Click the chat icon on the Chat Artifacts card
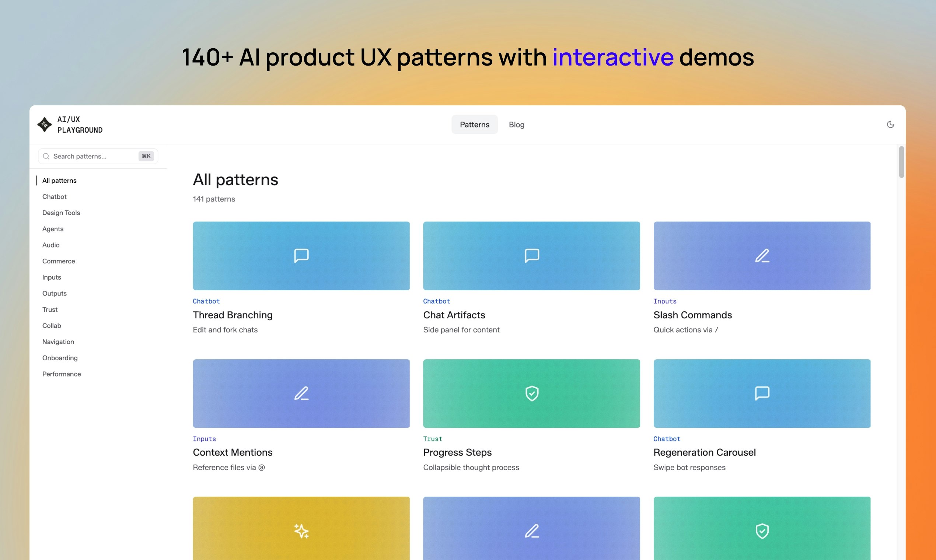 tap(531, 256)
